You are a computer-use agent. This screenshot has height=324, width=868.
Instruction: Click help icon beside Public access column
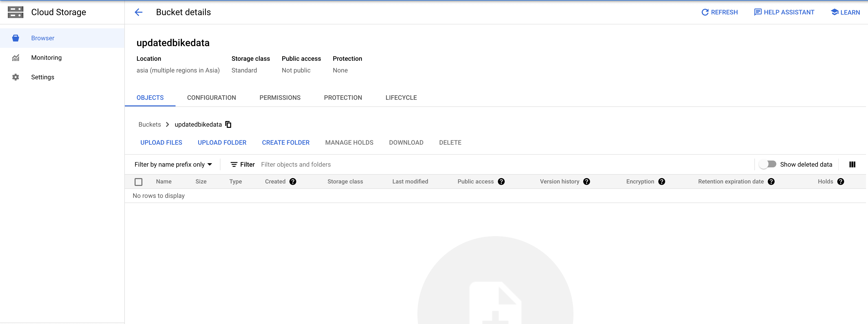[501, 182]
